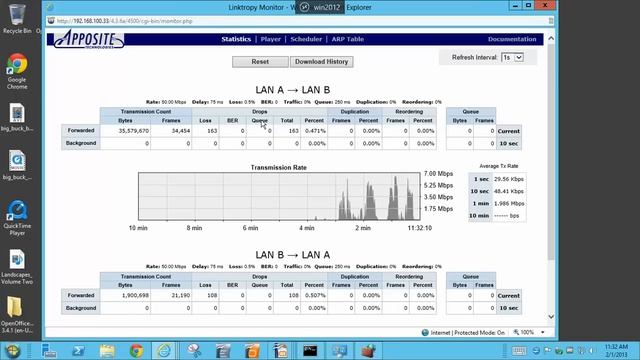Screen dimensions: 640x360
Task: Click the LAN A → LAN B heading
Action: (x=293, y=90)
